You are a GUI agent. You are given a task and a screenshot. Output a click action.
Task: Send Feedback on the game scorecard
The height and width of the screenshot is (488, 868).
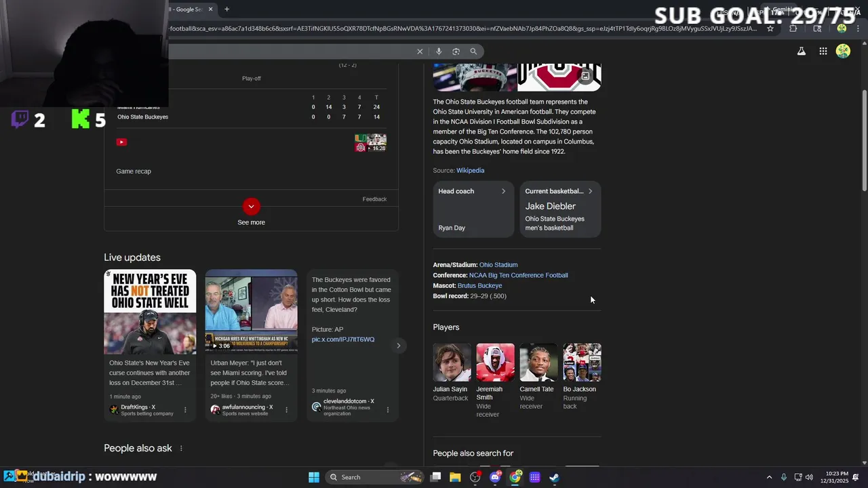click(x=374, y=199)
